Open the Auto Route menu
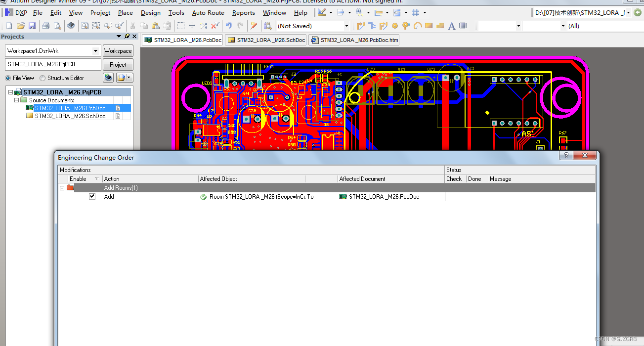The height and width of the screenshot is (346, 644). coord(208,13)
